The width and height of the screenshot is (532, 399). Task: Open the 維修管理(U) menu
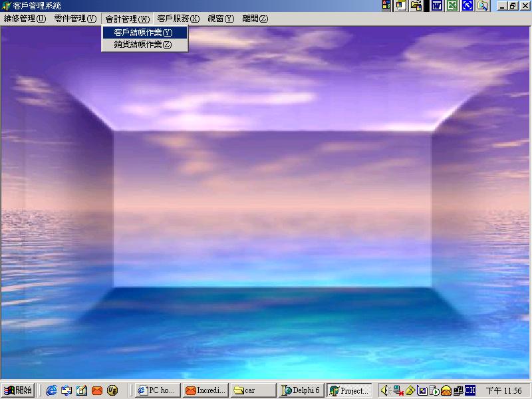pyautogui.click(x=25, y=19)
